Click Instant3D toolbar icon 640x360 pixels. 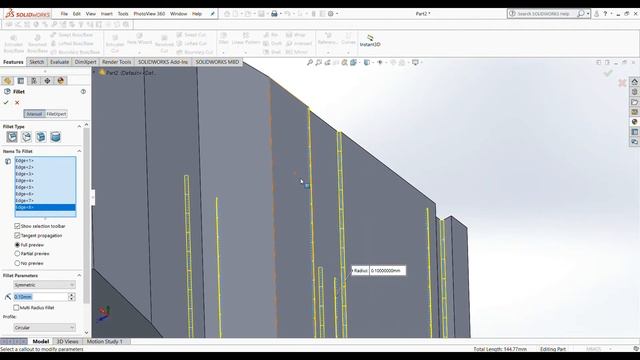pos(370,40)
